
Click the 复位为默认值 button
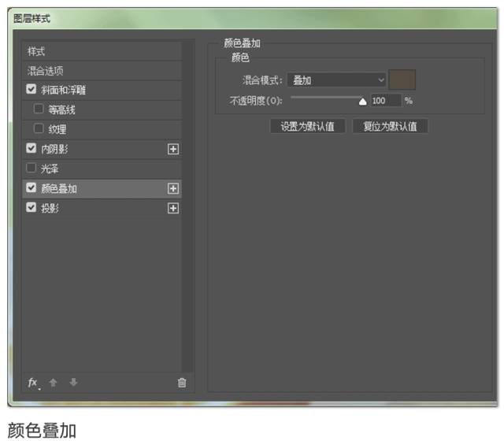(x=390, y=126)
